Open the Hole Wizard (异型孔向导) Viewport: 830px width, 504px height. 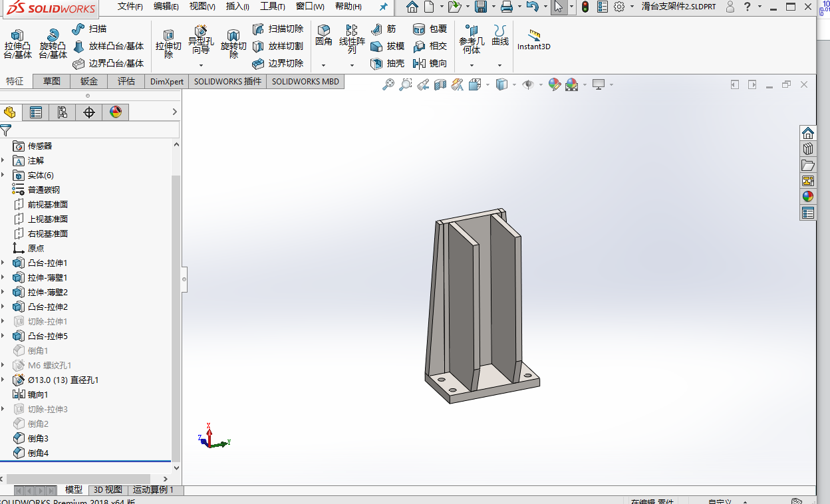click(201, 41)
